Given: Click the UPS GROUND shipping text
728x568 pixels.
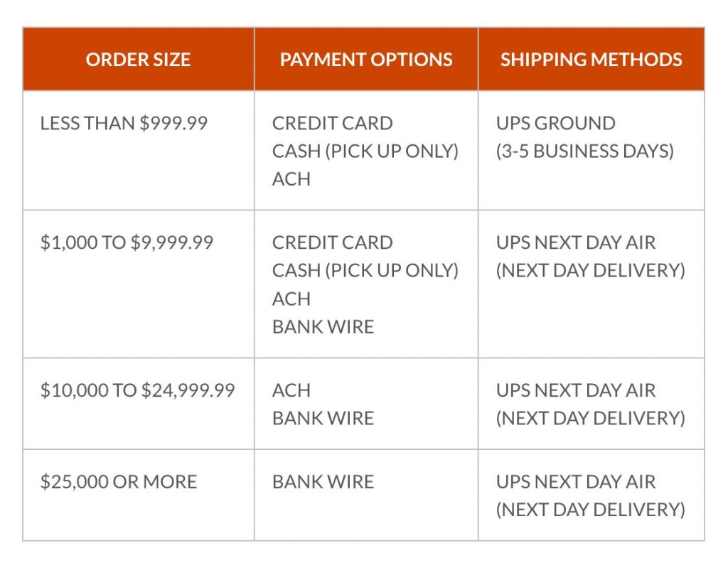Looking at the screenshot, I should click(555, 123).
